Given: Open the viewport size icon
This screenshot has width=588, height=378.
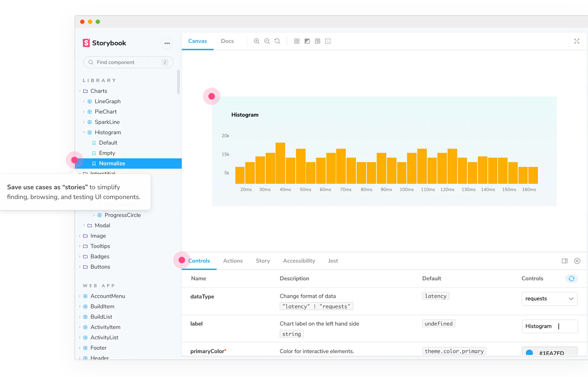Looking at the screenshot, I should coord(318,41).
